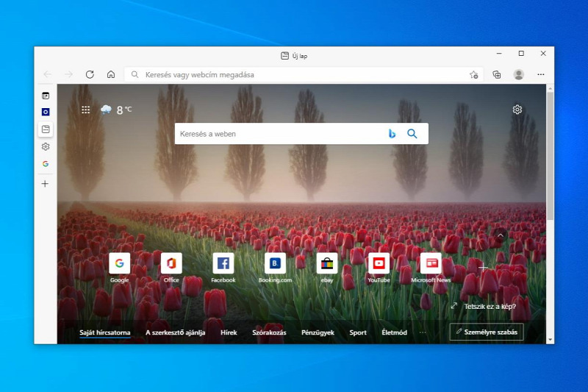
Task: Open the app launcher grid icon
Action: pyautogui.click(x=85, y=110)
